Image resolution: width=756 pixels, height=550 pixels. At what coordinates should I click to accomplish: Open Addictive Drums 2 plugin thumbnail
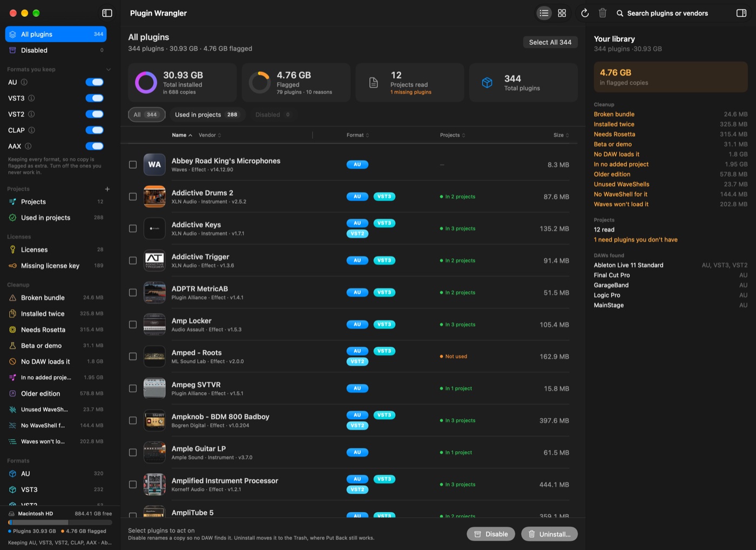click(x=154, y=197)
